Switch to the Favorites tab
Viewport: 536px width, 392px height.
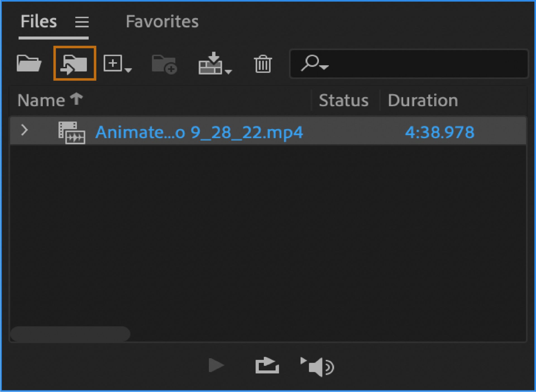pos(162,21)
